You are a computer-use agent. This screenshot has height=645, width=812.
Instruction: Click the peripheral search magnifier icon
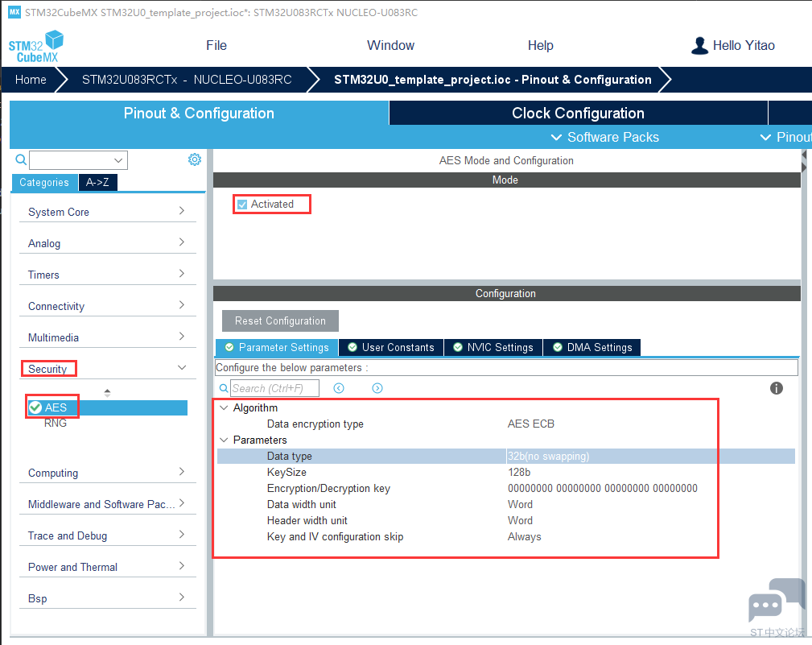[x=21, y=159]
